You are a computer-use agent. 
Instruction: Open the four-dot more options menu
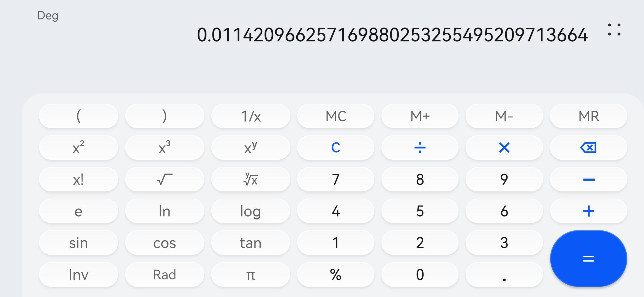(614, 30)
